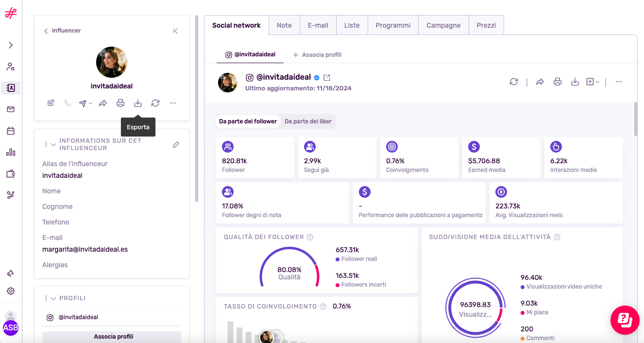This screenshot has height=343, width=644.
Task: Go back to the Influencer list
Action: tap(62, 31)
